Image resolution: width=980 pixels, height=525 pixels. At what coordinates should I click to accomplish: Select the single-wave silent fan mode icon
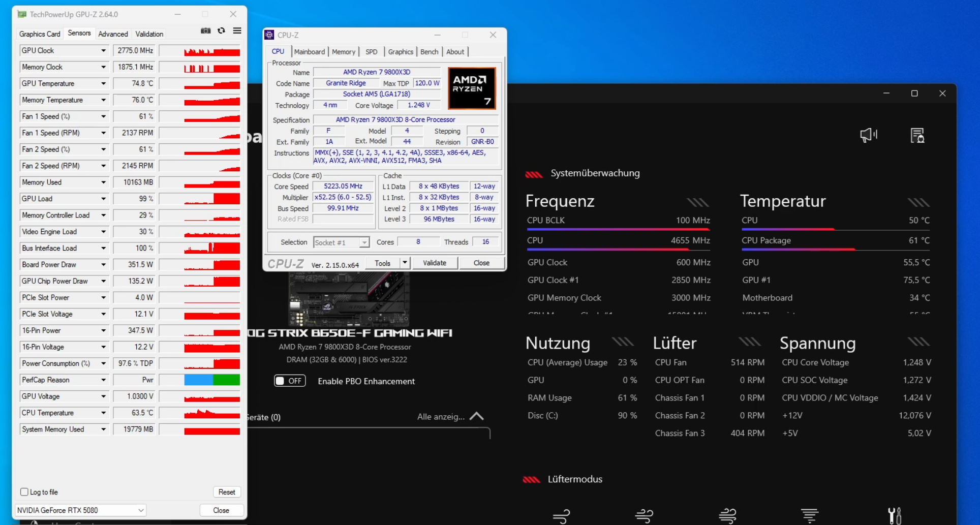[x=562, y=516]
